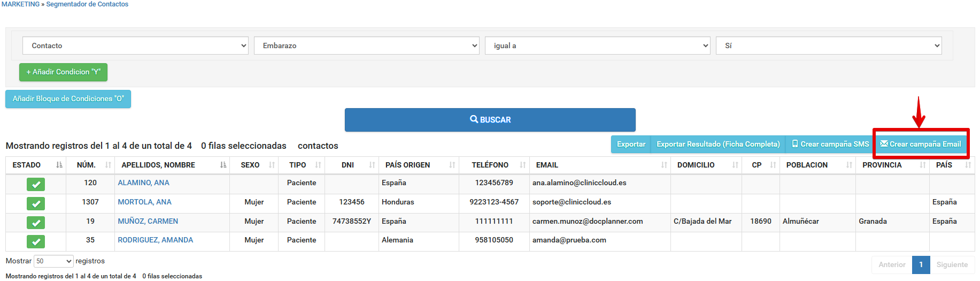
Task: Open the Embarazo field dropdown
Action: pos(366,46)
